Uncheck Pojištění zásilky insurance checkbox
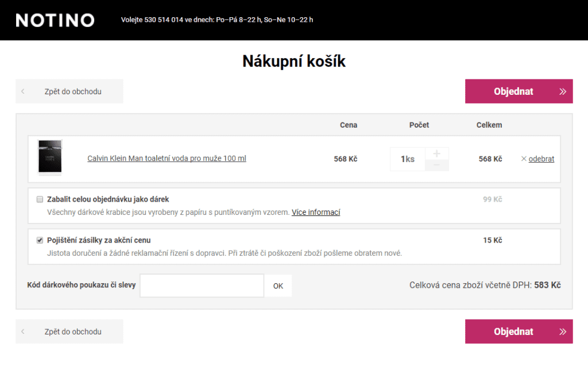This screenshot has width=588, height=385. [40, 240]
